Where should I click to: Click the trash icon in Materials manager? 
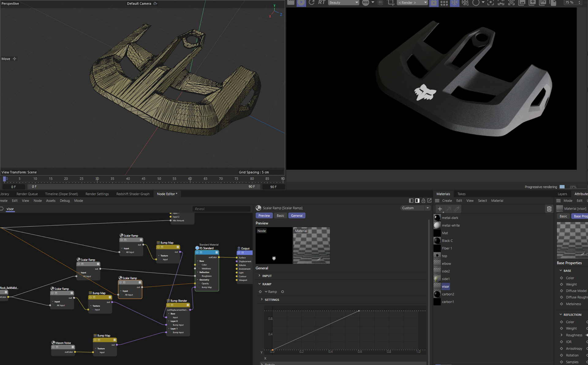549,209
